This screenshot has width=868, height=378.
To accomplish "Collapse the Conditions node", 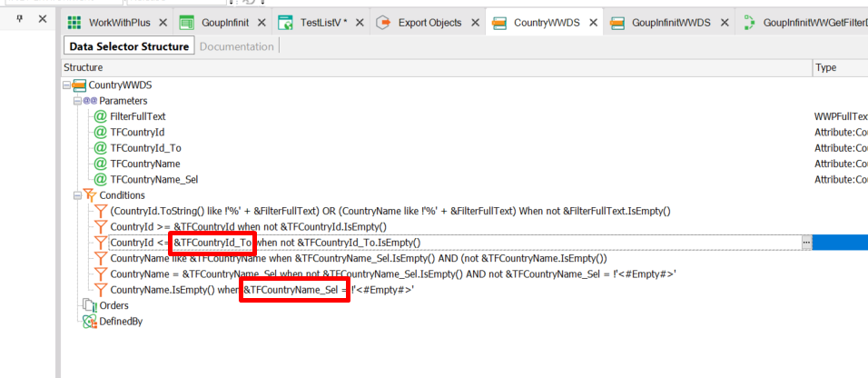I will pos(77,195).
